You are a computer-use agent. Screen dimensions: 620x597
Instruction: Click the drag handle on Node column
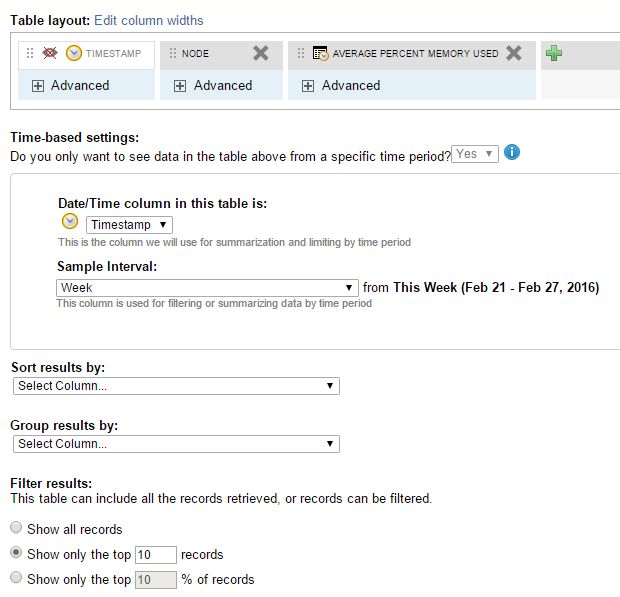point(173,53)
